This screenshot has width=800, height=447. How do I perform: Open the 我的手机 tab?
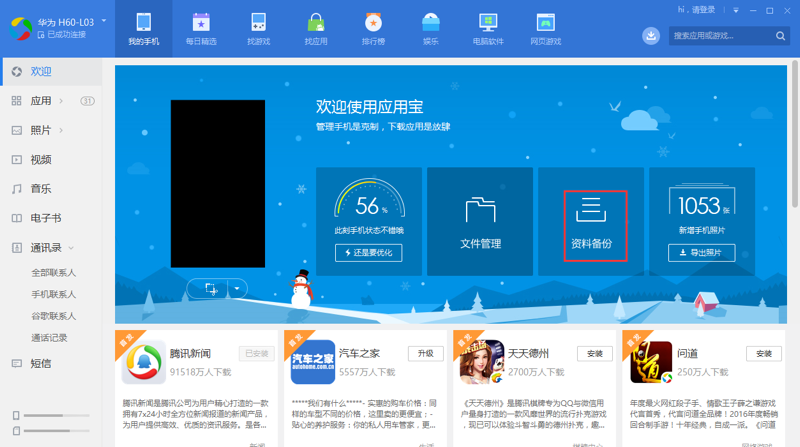coord(143,29)
